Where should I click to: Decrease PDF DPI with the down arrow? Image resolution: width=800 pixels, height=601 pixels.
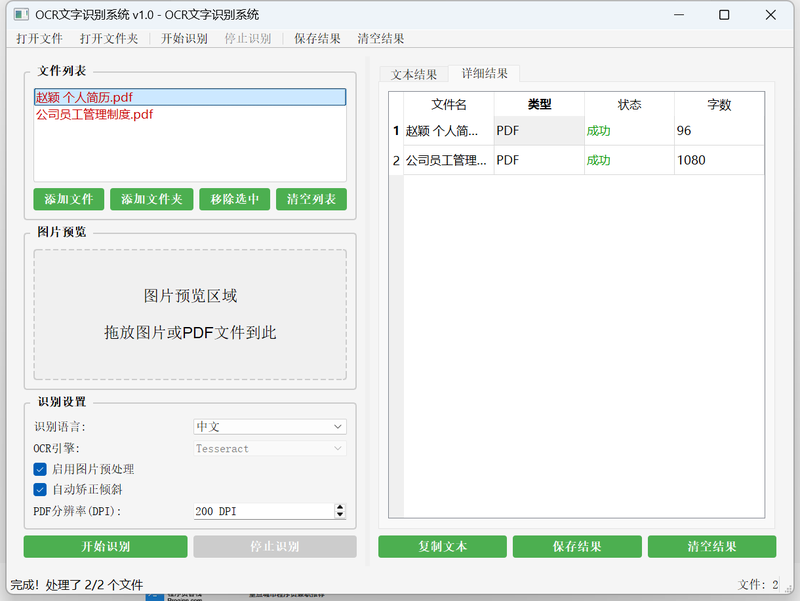coord(340,516)
